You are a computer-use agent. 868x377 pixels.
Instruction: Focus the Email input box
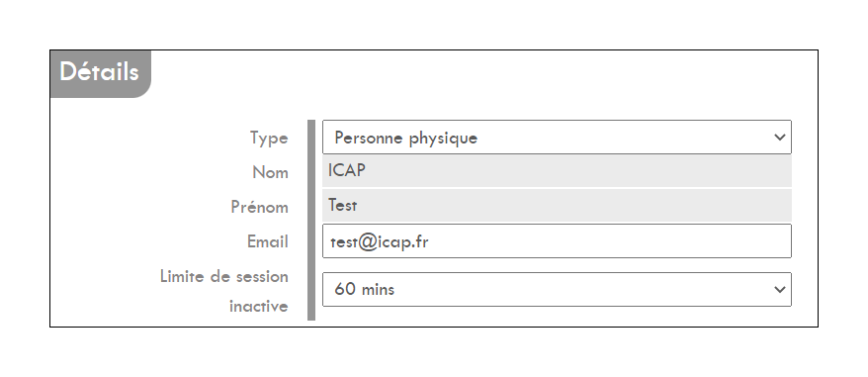click(x=557, y=241)
